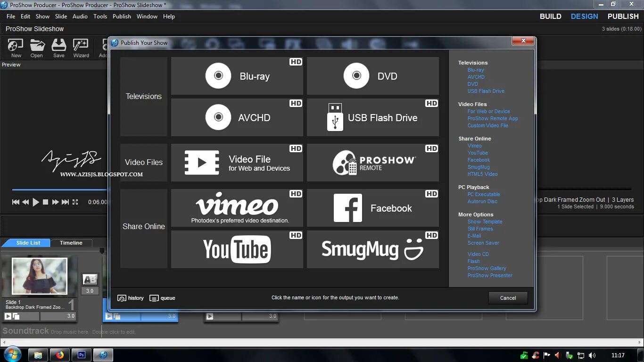Click E-Mail link under More Options

474,236
